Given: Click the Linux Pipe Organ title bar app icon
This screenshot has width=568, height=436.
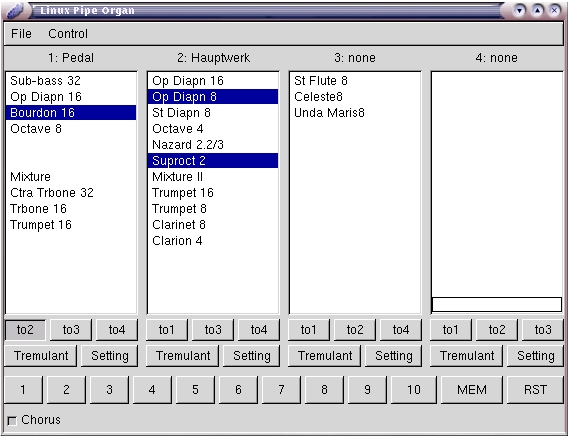Looking at the screenshot, I should [x=14, y=11].
